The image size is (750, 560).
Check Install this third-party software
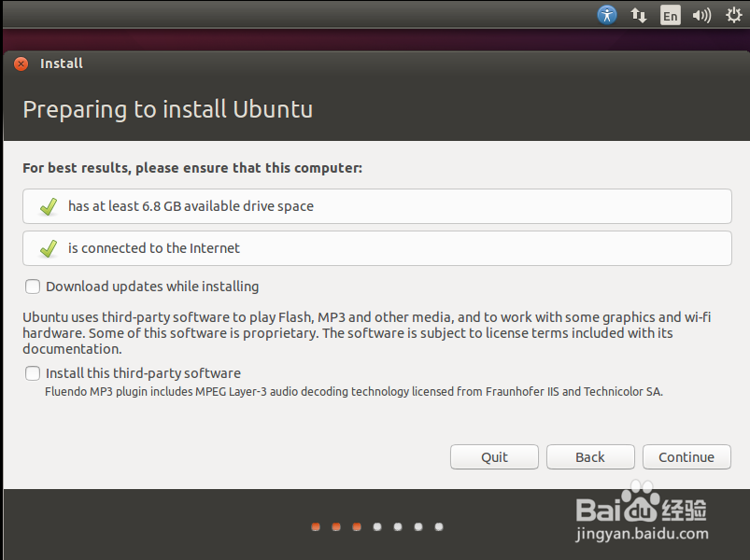coord(33,373)
